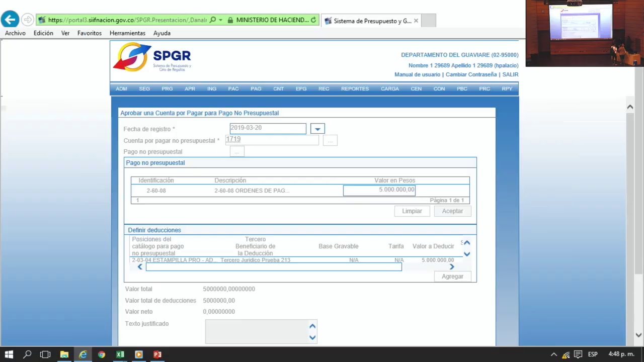
Task: Go back with the browser back arrow
Action: coord(10,20)
